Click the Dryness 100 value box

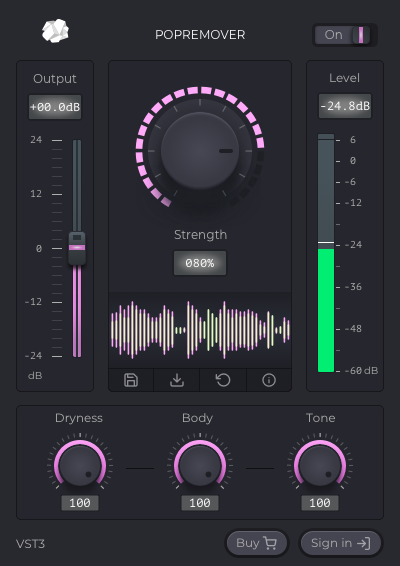pos(80,503)
